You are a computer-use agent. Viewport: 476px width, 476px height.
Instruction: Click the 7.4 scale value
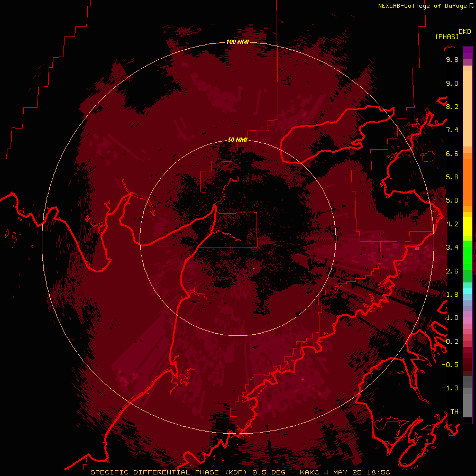pyautogui.click(x=452, y=130)
